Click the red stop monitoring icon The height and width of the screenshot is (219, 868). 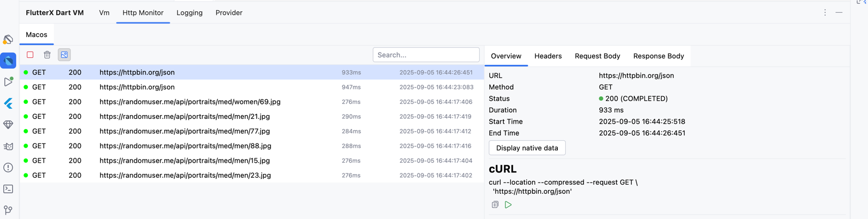pos(30,55)
